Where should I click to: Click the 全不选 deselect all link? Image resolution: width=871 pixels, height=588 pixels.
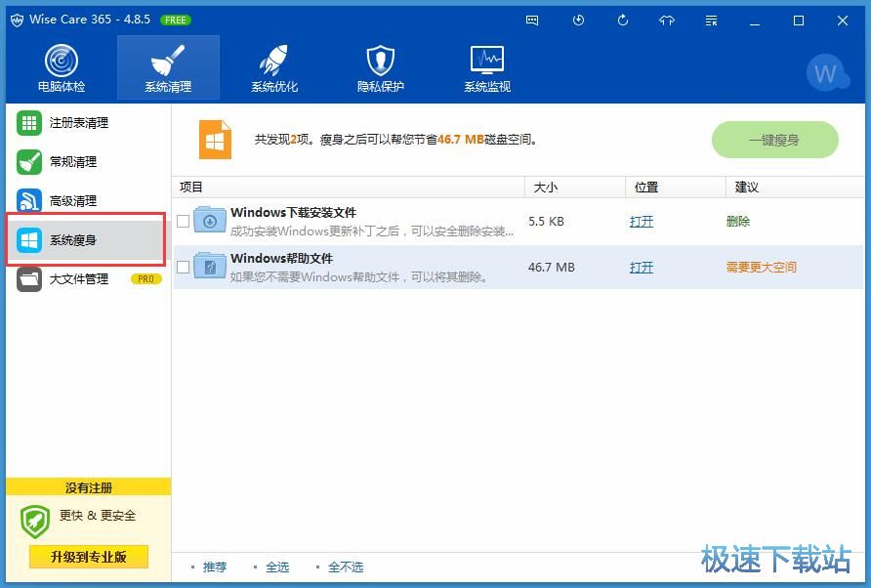[x=346, y=567]
